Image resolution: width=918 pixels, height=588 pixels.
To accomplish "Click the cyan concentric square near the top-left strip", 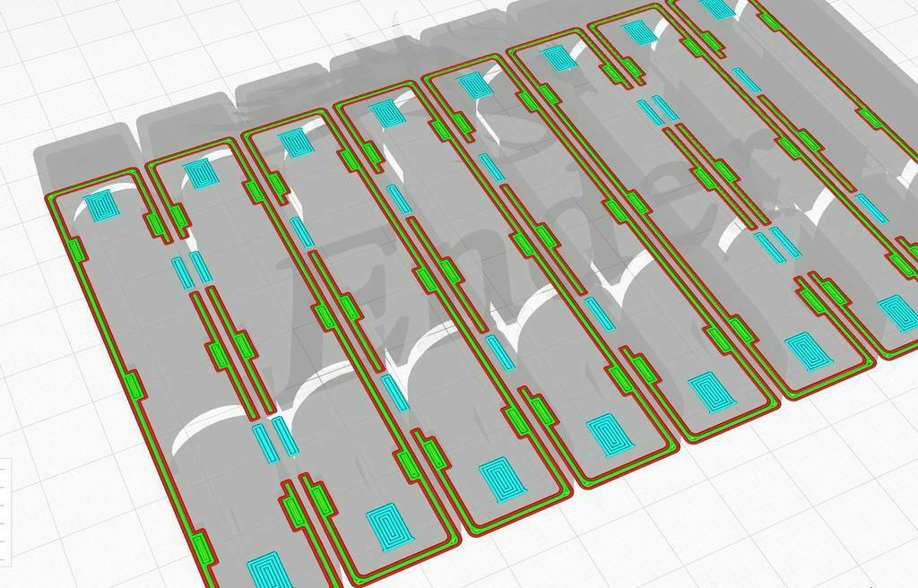I will click(101, 206).
